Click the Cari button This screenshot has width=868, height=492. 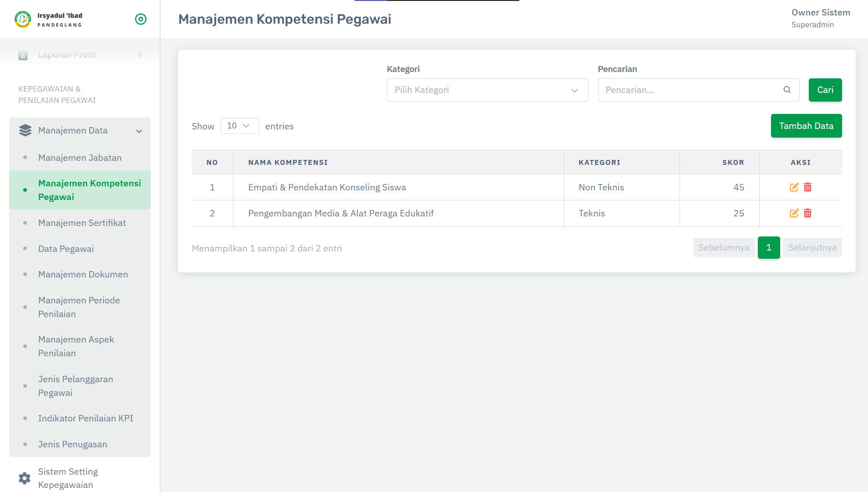pyautogui.click(x=825, y=90)
